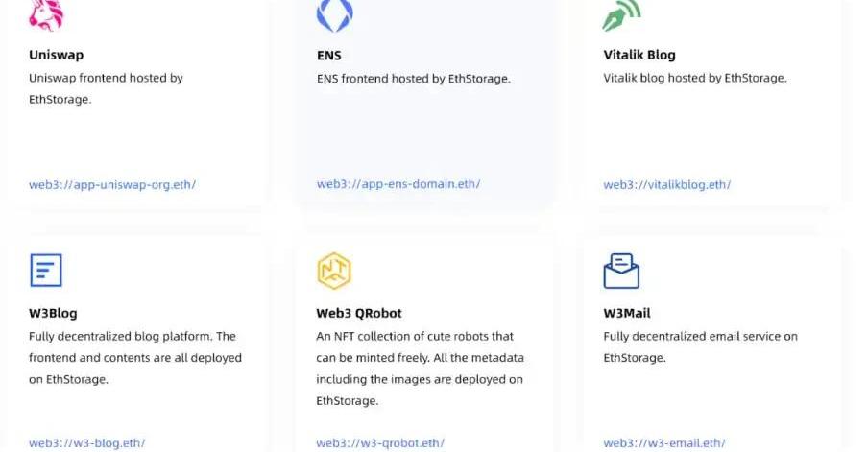The image size is (868, 452).
Task: Go to the web3://w3-email.eth/ link
Action: point(664,443)
